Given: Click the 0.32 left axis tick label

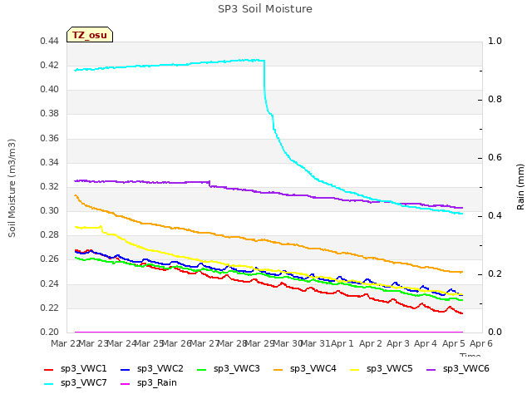Looking at the screenshot, I should [49, 186].
